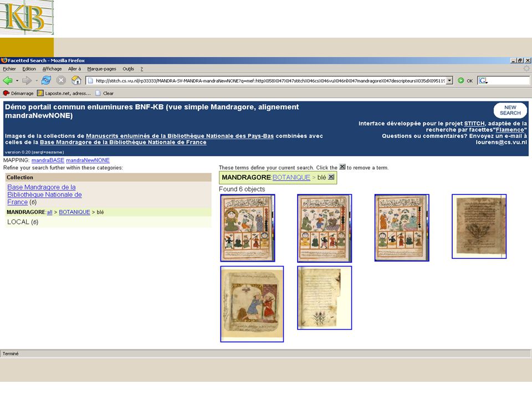Follow the Flamenco link
532x399 pixels.
(x=510, y=130)
